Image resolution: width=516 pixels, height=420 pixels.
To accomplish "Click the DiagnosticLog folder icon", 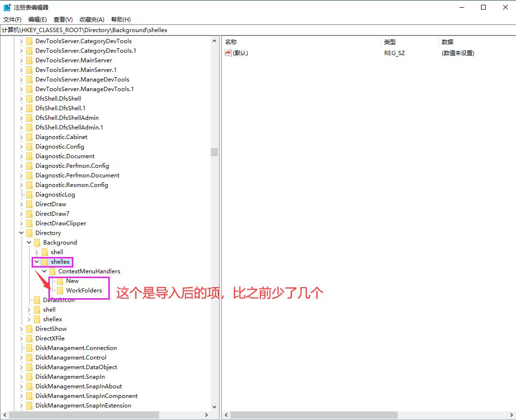I will (x=29, y=195).
